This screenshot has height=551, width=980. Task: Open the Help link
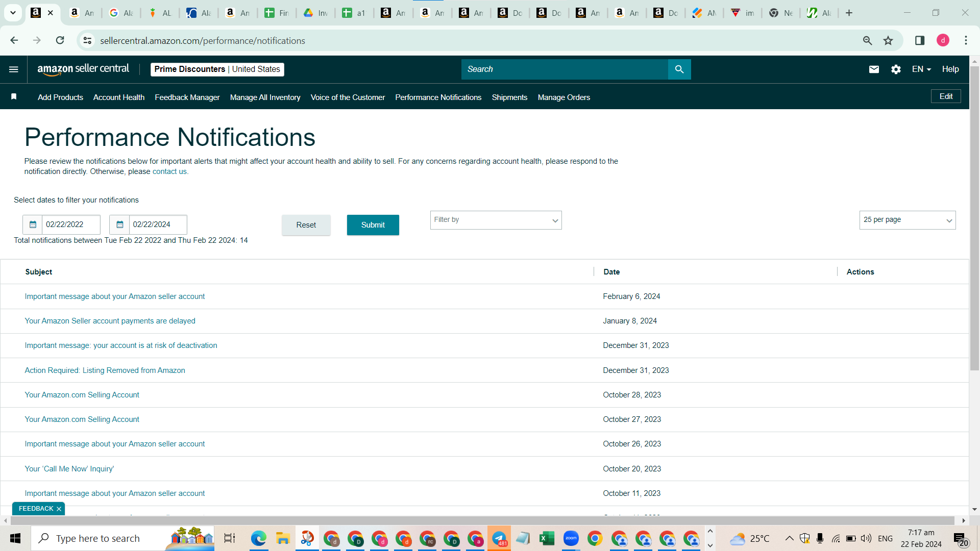coord(950,69)
